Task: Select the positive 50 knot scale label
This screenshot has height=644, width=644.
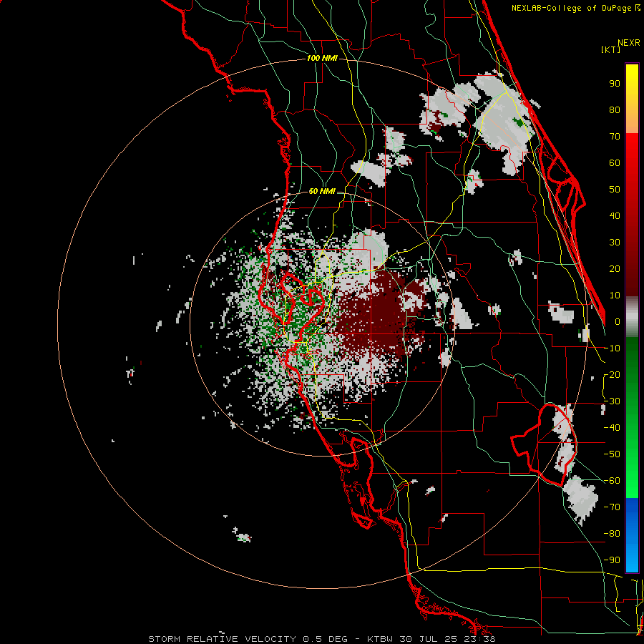Action: click(615, 190)
